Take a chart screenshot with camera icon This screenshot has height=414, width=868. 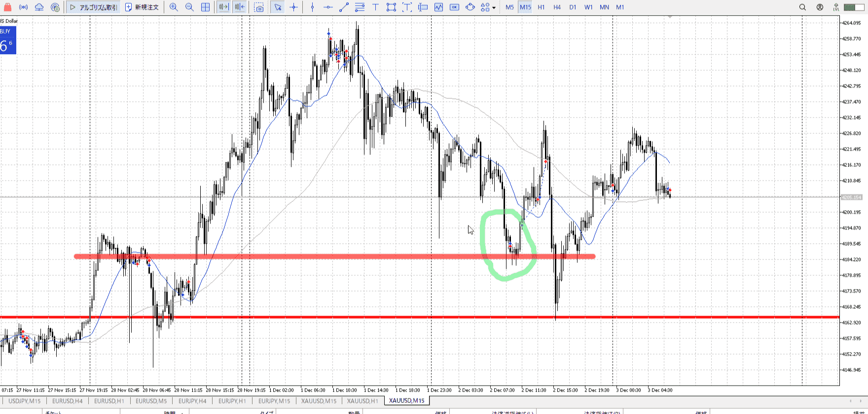(x=259, y=7)
